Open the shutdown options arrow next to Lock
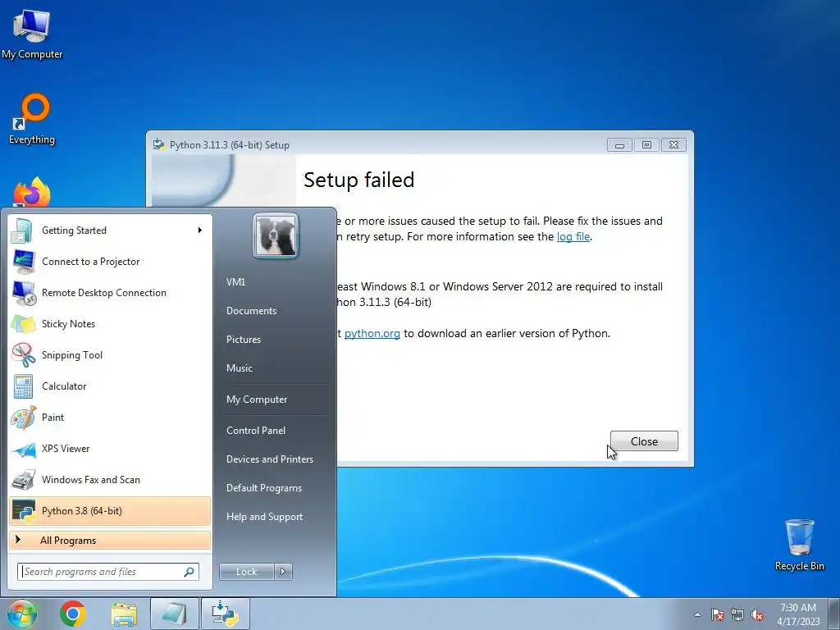 pos(283,572)
